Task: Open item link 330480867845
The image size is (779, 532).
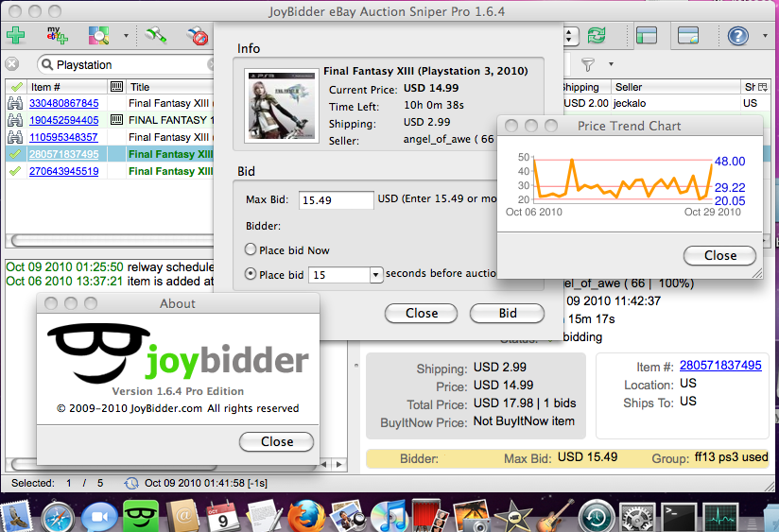Action: [x=63, y=103]
